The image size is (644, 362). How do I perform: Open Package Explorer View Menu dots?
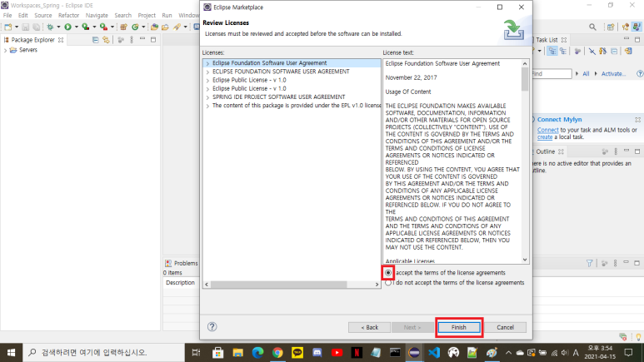click(132, 40)
